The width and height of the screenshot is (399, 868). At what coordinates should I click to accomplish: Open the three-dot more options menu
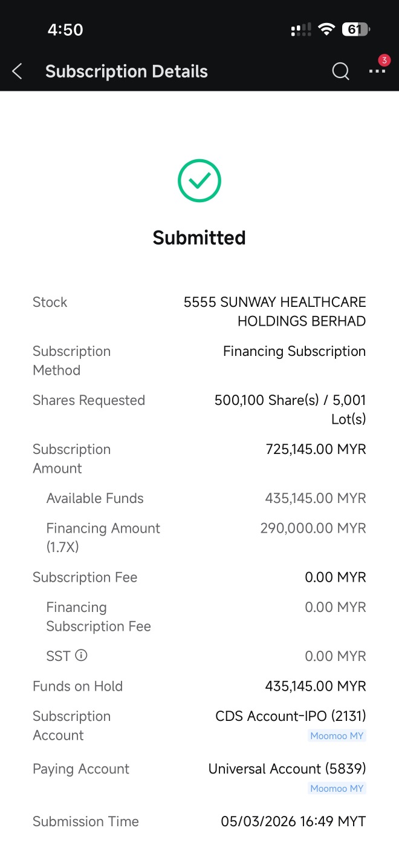click(377, 71)
